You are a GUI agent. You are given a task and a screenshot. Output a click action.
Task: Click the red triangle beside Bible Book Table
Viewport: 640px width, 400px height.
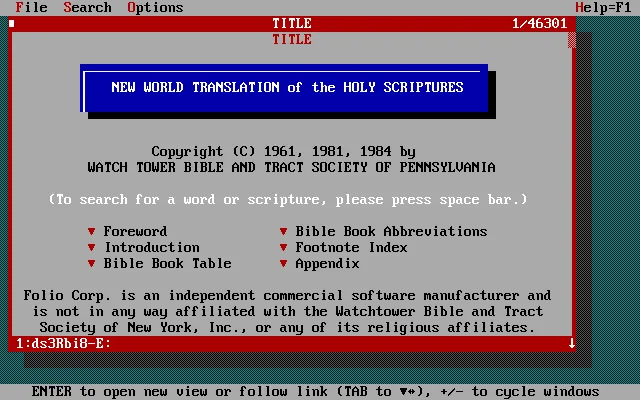[x=91, y=263]
